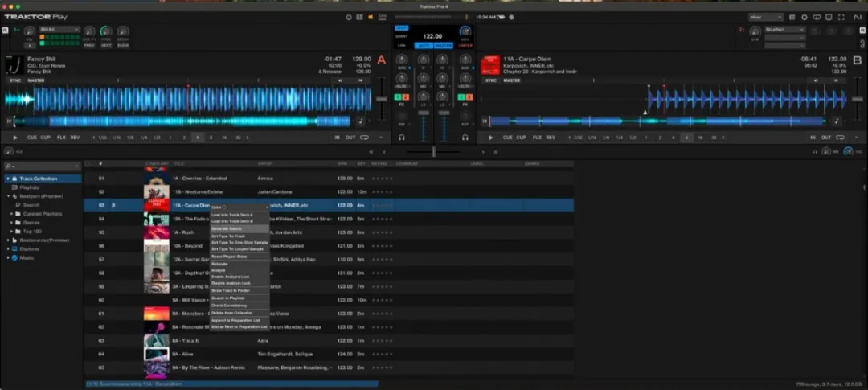Click the preview player play button in FX unit 1
Viewport: 868px width, 390px height.
pos(29,45)
